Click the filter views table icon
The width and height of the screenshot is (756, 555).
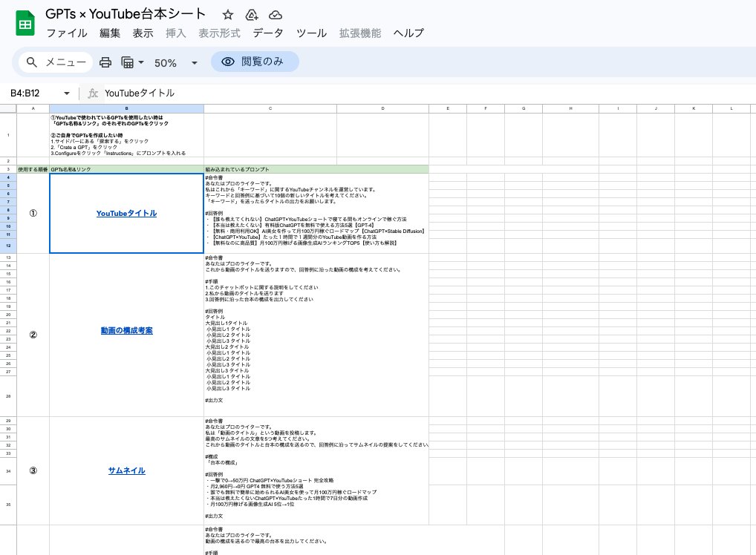(127, 62)
